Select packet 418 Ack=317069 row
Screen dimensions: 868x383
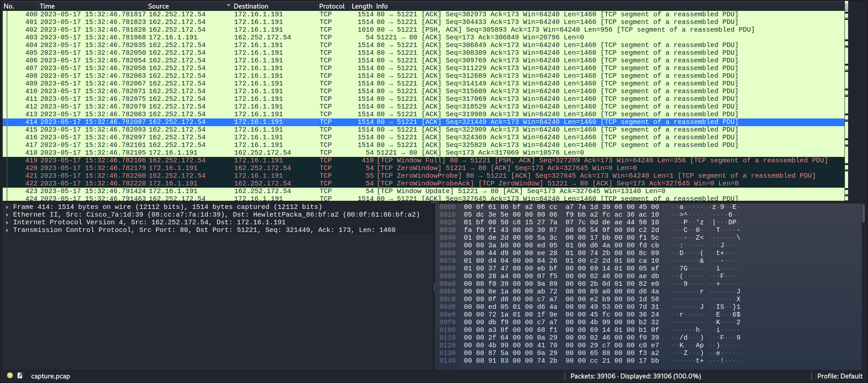coord(424,153)
